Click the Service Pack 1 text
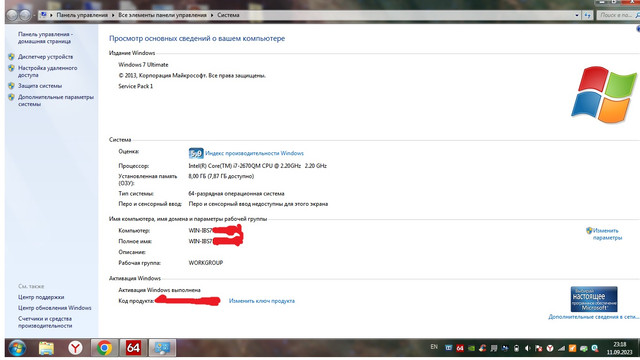The image size is (640, 360). click(136, 86)
